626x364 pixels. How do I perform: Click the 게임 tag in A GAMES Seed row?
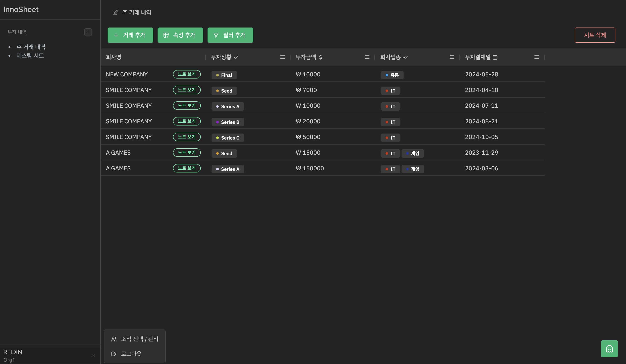413,153
